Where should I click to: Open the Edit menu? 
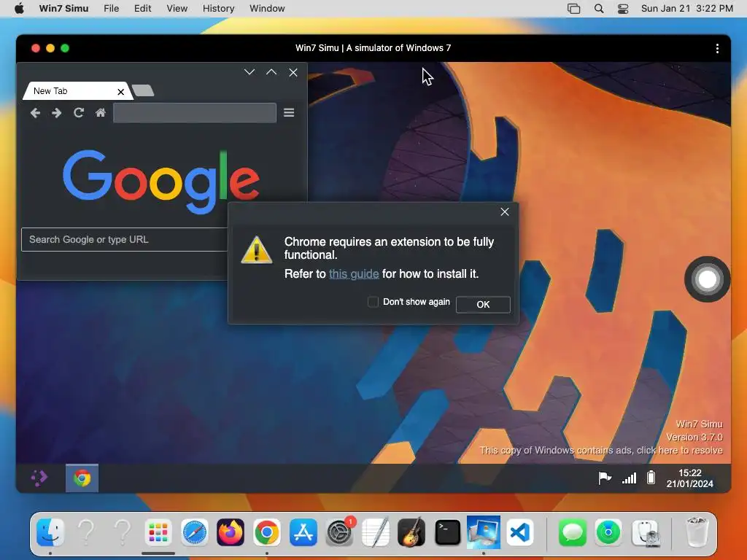click(142, 9)
